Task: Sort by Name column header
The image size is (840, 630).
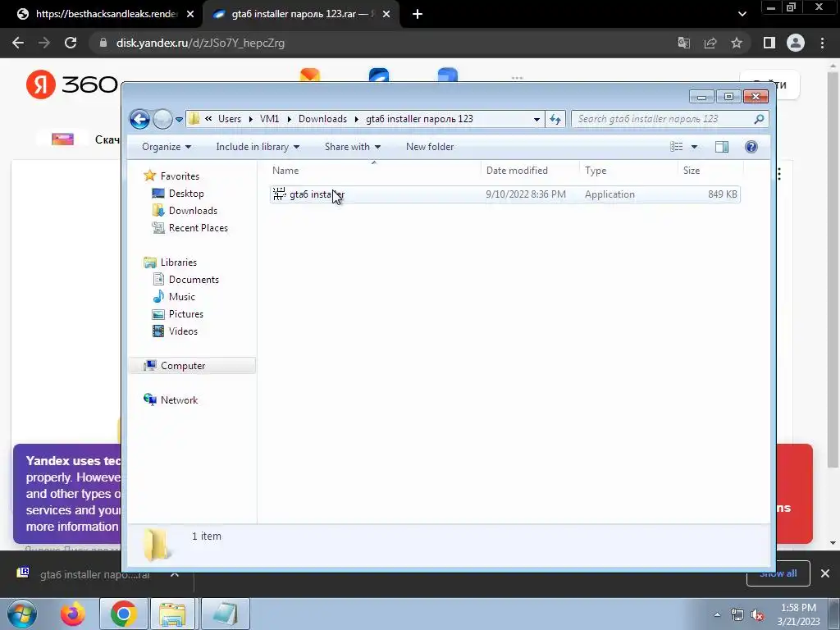Action: pyautogui.click(x=374, y=171)
